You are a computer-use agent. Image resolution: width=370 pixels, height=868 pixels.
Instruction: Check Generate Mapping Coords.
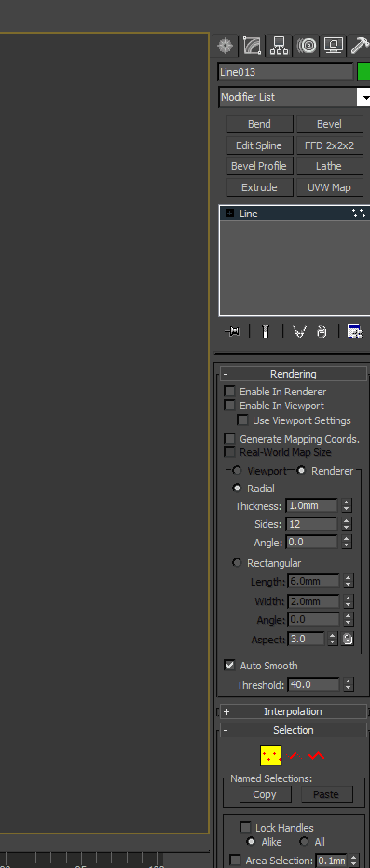(x=229, y=439)
